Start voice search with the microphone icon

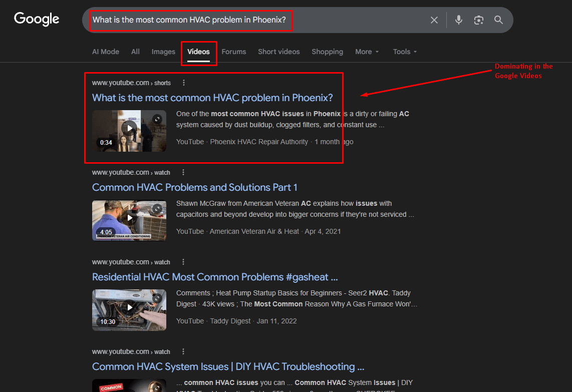click(x=458, y=20)
